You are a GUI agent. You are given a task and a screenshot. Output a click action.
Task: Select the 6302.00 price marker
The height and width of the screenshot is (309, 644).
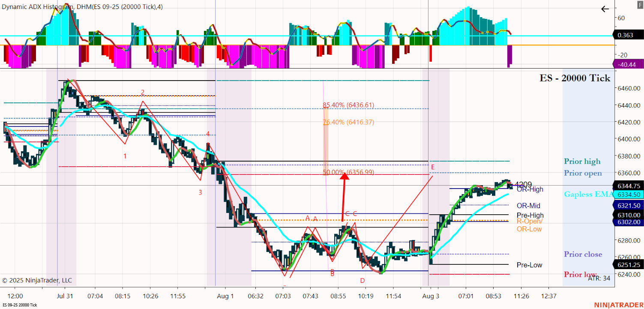click(x=629, y=222)
